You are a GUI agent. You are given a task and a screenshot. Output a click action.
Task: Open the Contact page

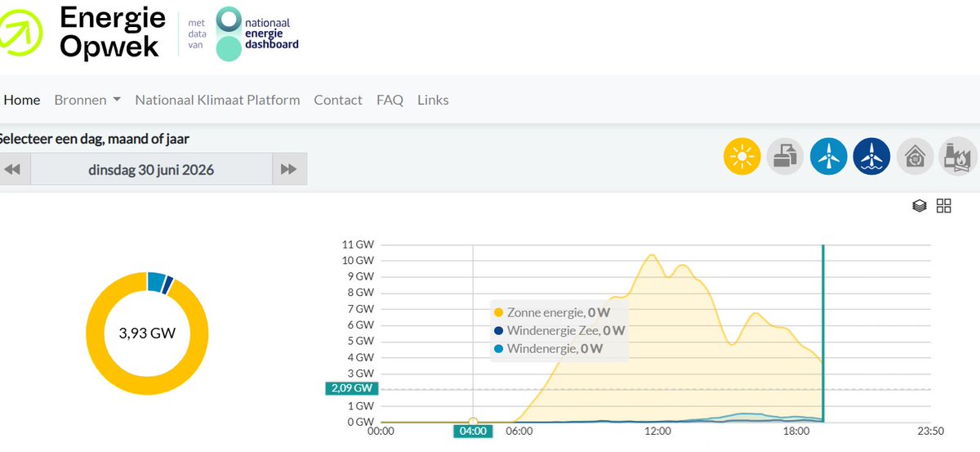point(338,100)
